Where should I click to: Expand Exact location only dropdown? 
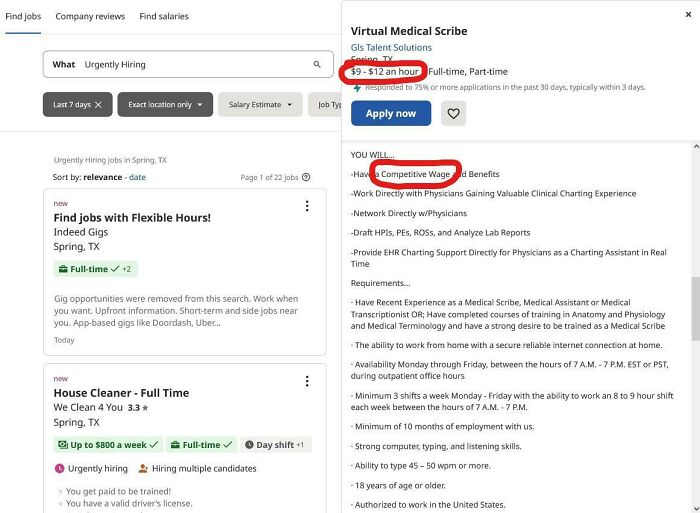[x=165, y=105]
